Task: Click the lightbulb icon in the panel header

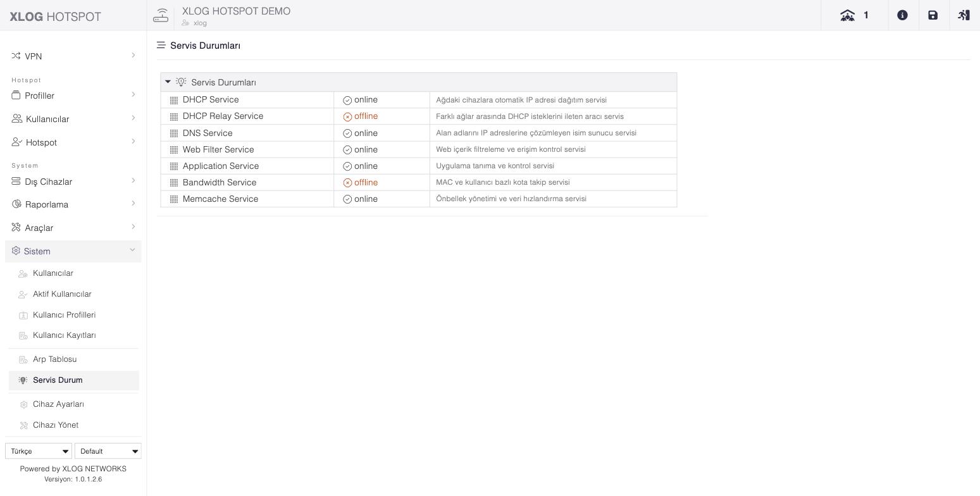Action: click(181, 82)
